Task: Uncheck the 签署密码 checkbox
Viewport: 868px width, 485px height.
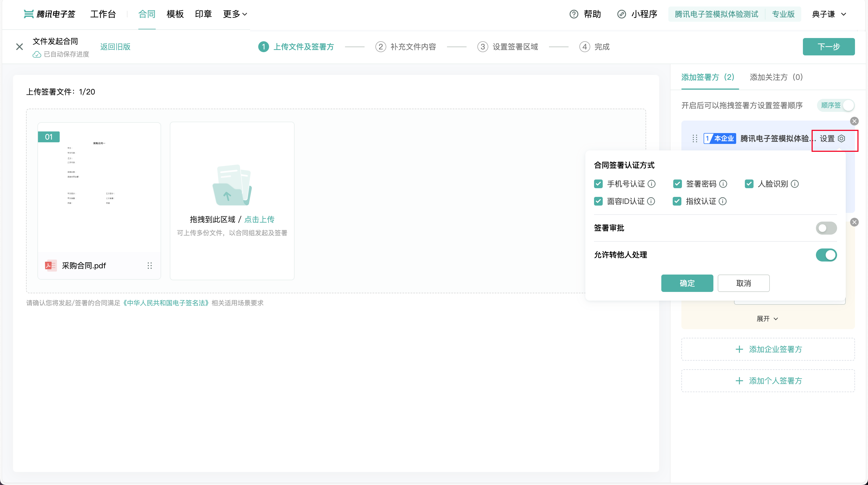Action: pos(677,184)
